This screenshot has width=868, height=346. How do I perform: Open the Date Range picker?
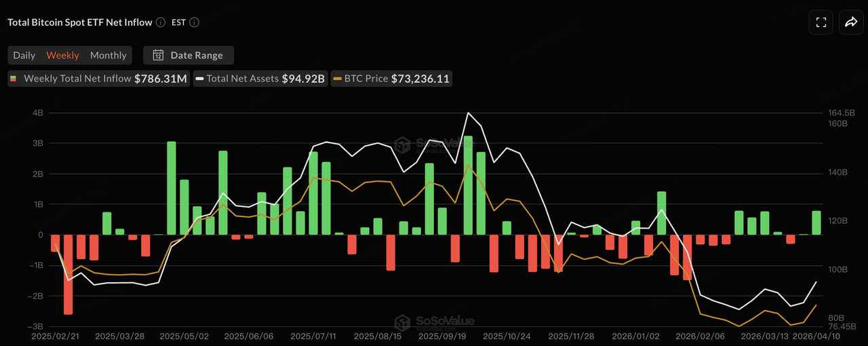(188, 55)
